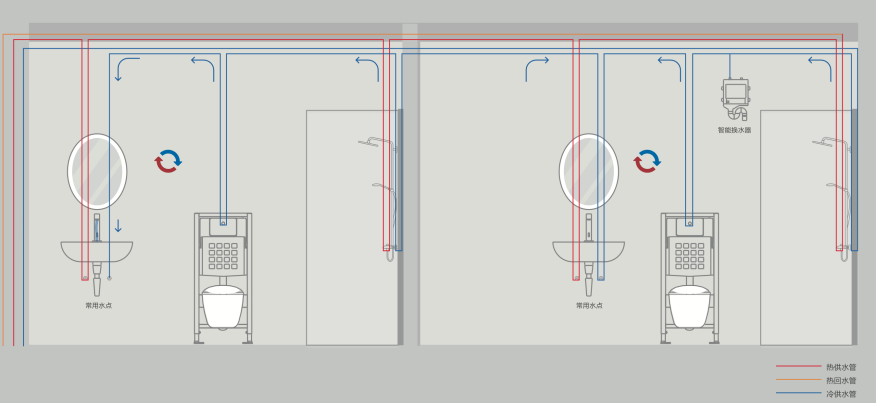Click the down arrow beside left faucet

[117, 226]
